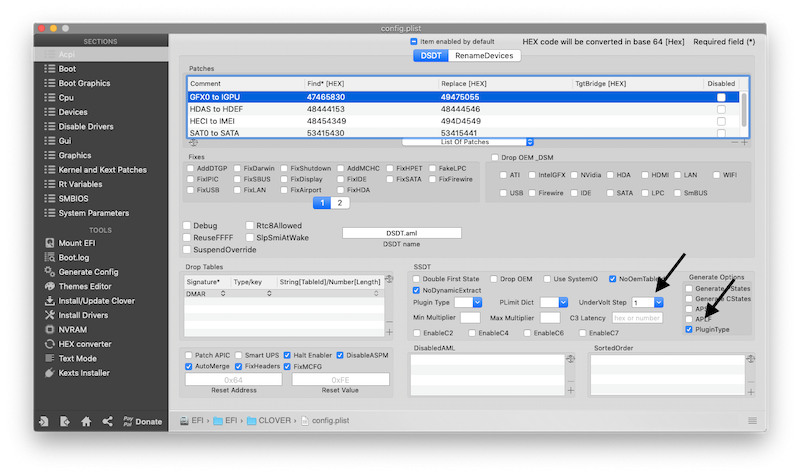
Task: Enable the FixShutdown checkbox
Action: coord(284,168)
